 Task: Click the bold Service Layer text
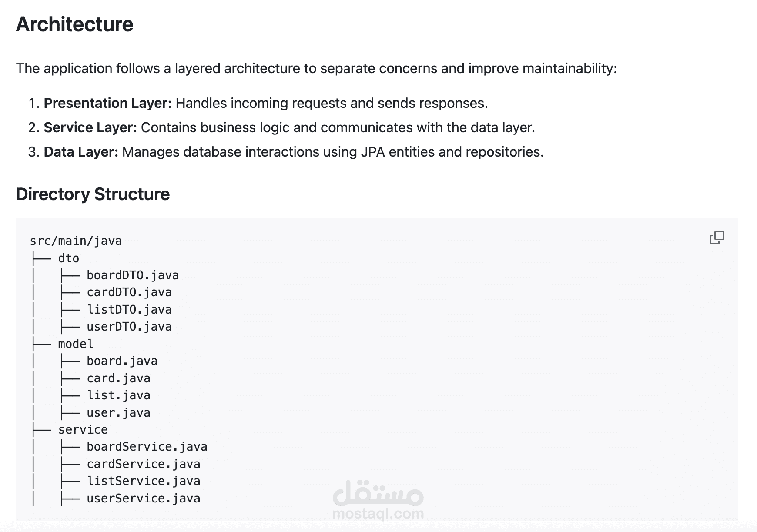pos(90,127)
